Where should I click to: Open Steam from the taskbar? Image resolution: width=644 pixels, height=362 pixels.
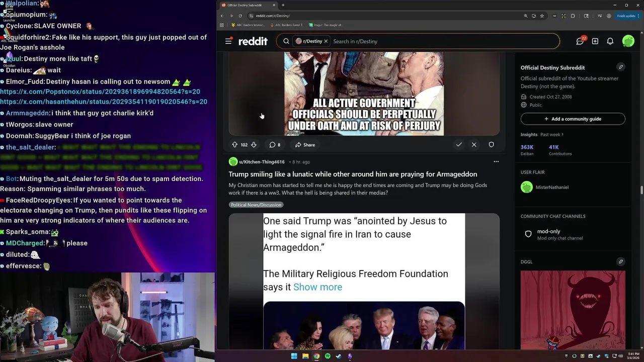tap(339, 356)
